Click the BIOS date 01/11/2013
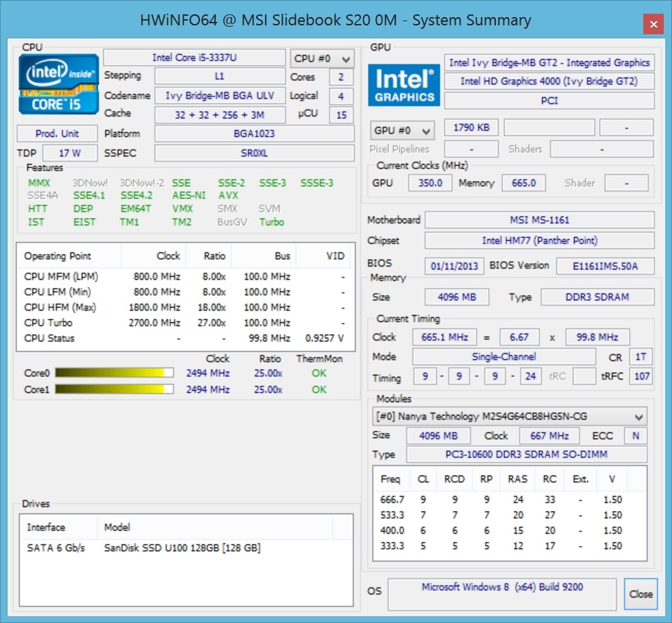This screenshot has height=623, width=672. 454,266
